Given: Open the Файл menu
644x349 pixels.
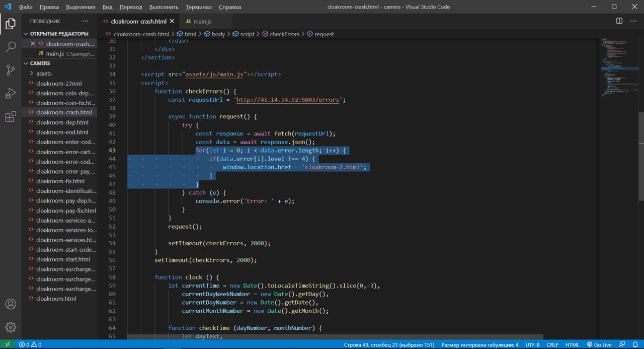Looking at the screenshot, I should click(26, 7).
